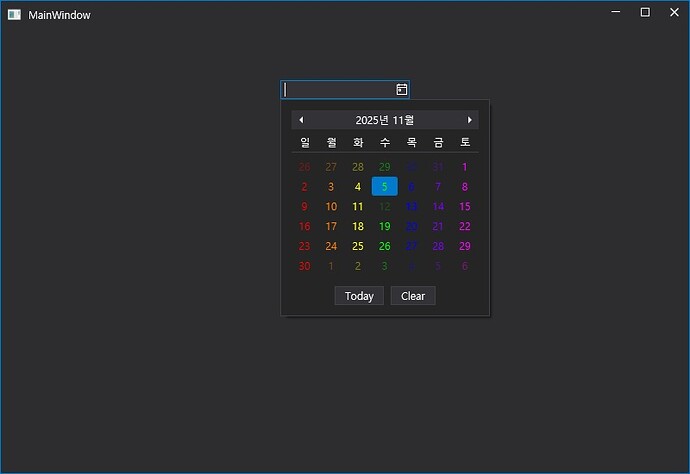Select November 18 in calendar

pos(358,226)
